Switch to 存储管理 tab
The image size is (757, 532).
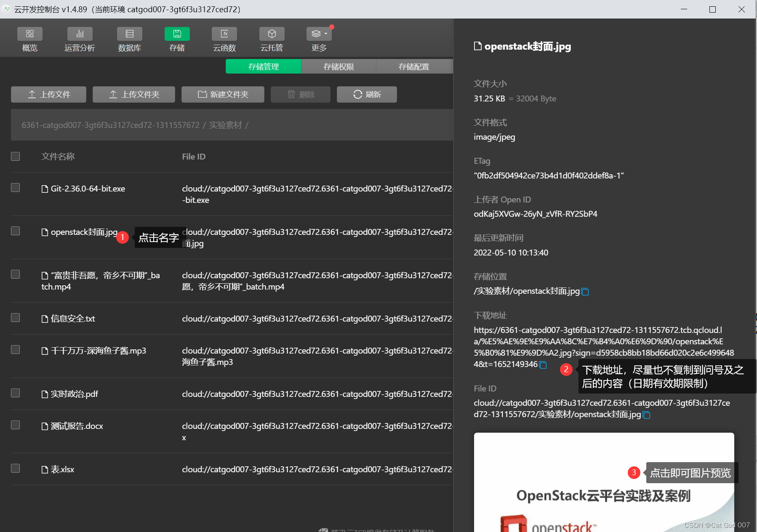pyautogui.click(x=264, y=66)
